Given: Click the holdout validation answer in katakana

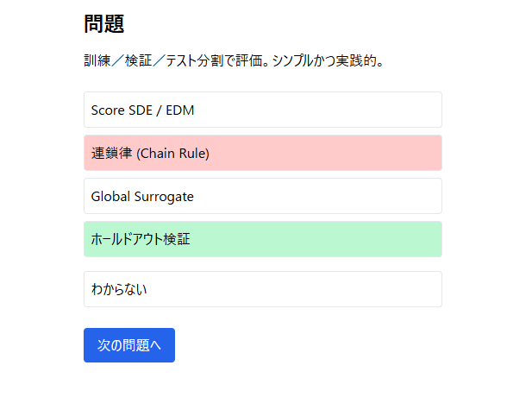Looking at the screenshot, I should [262, 239].
